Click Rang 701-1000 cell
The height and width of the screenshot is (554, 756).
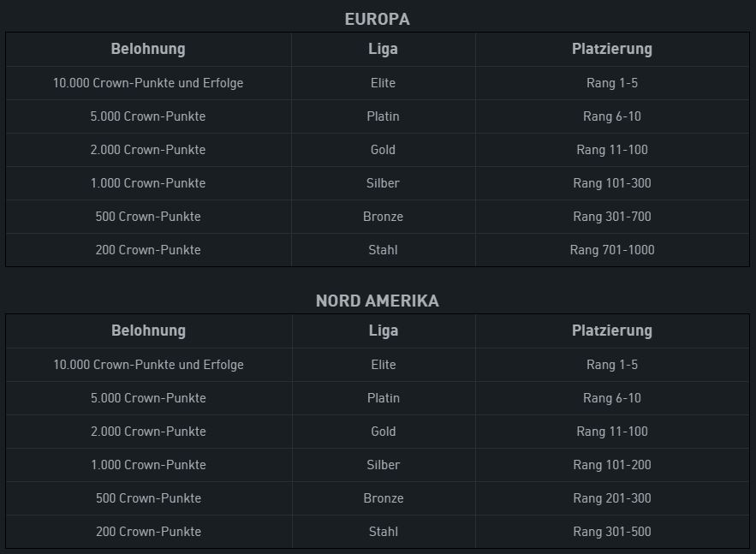click(612, 250)
